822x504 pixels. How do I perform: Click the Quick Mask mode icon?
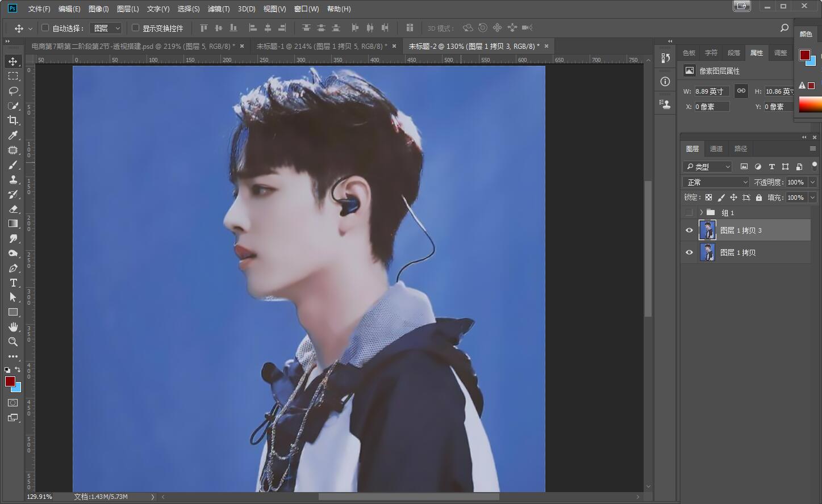pos(13,402)
